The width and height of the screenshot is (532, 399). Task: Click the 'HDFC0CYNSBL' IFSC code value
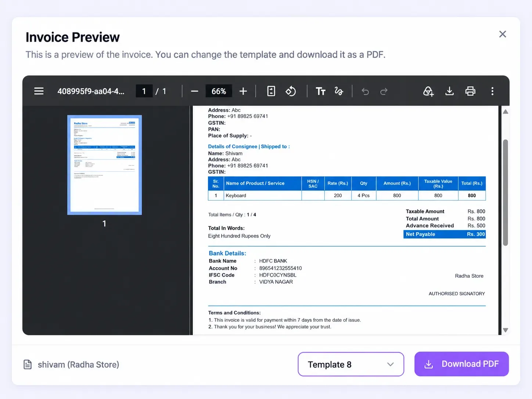coord(278,275)
